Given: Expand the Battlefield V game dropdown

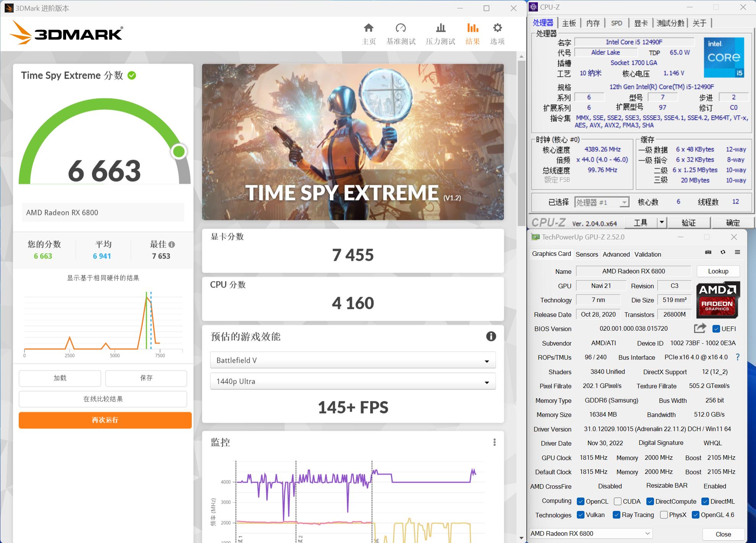Looking at the screenshot, I should pos(487,361).
